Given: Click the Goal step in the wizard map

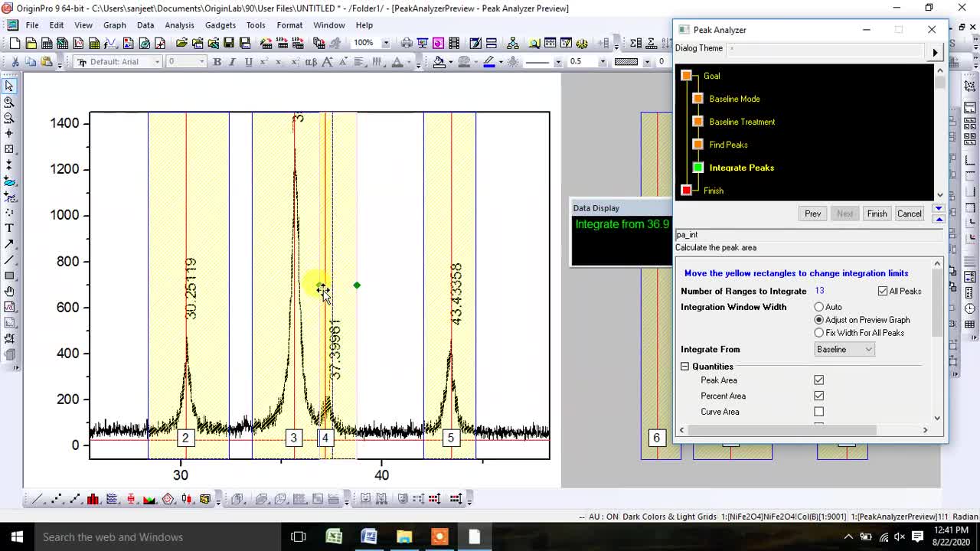Looking at the screenshot, I should tap(711, 76).
